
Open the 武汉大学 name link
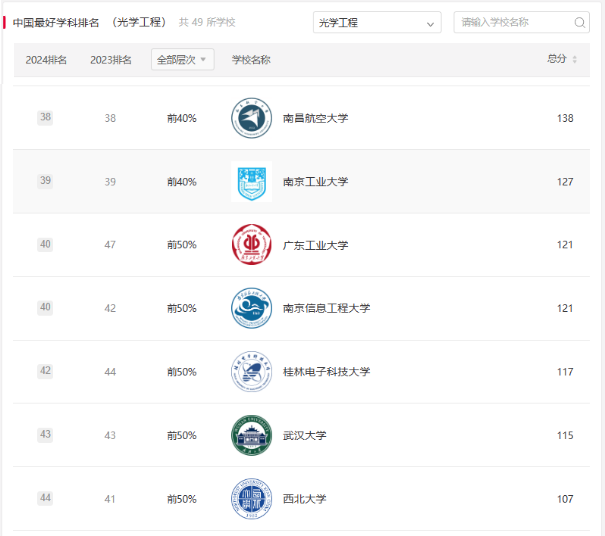click(304, 435)
